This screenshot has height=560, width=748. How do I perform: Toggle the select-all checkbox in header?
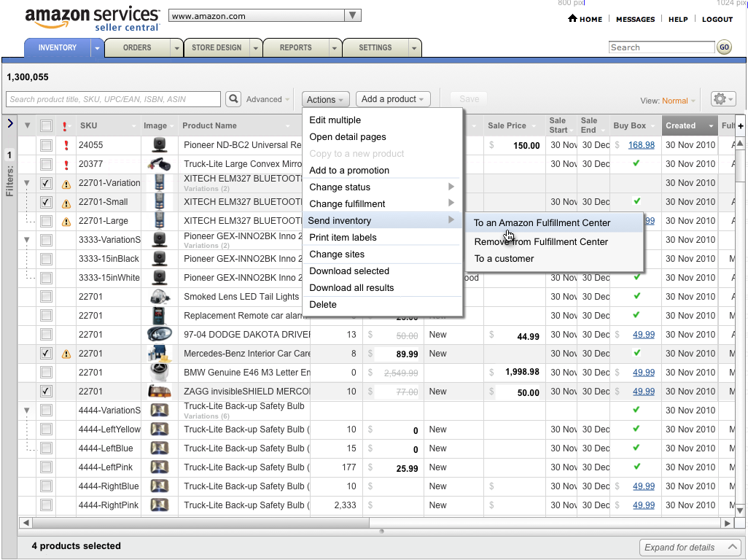pos(46,126)
